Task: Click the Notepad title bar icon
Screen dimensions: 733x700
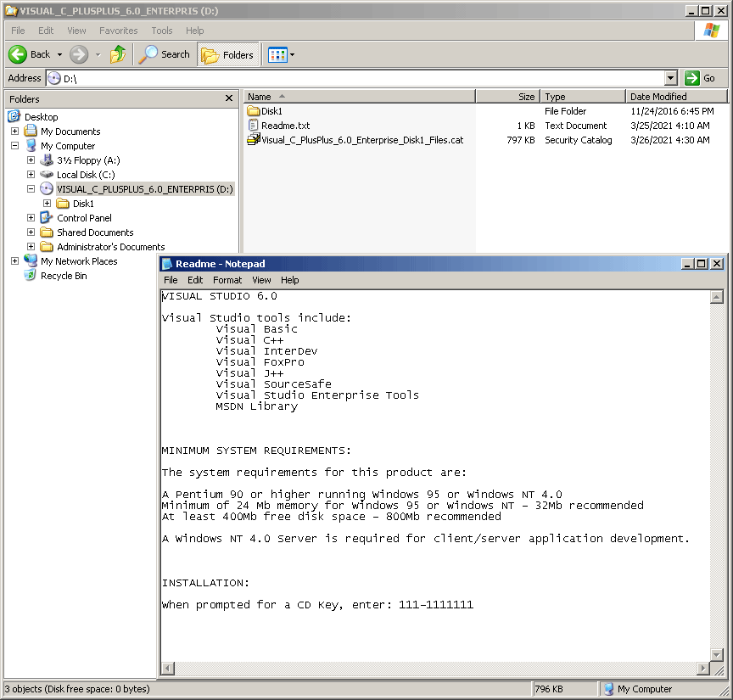Action: [167, 264]
